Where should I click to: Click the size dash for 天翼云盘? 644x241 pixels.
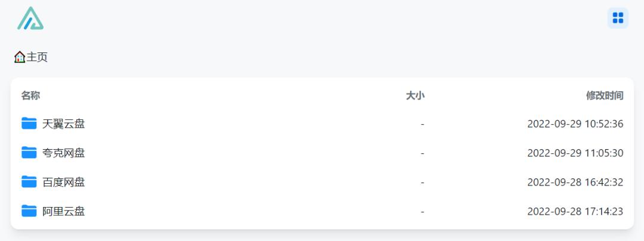coord(422,124)
